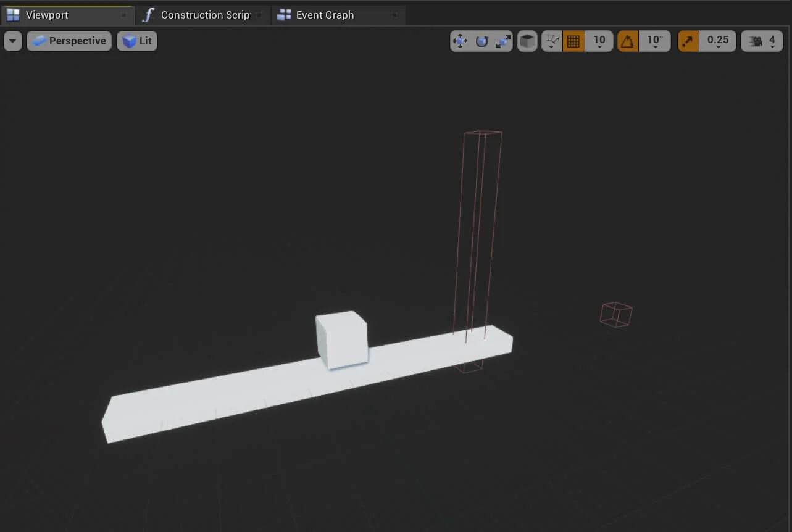Toggle rotation angle snapping

(628, 41)
